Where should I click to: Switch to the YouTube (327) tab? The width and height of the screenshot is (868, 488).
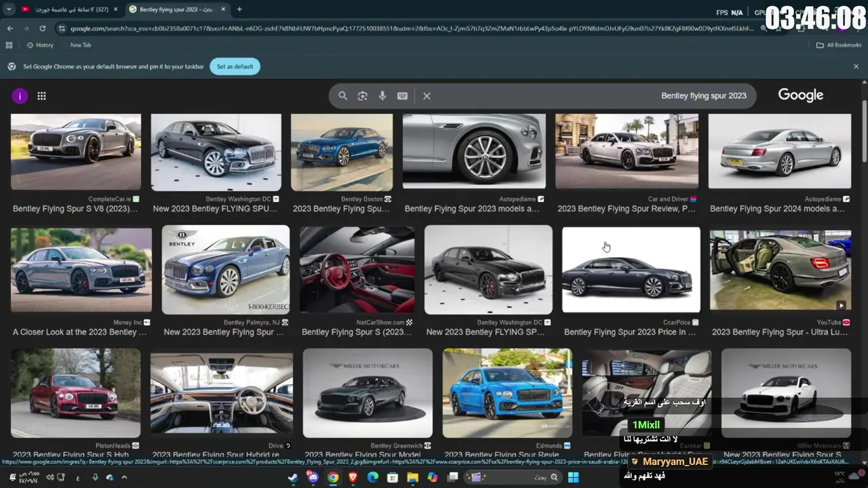pyautogui.click(x=69, y=9)
